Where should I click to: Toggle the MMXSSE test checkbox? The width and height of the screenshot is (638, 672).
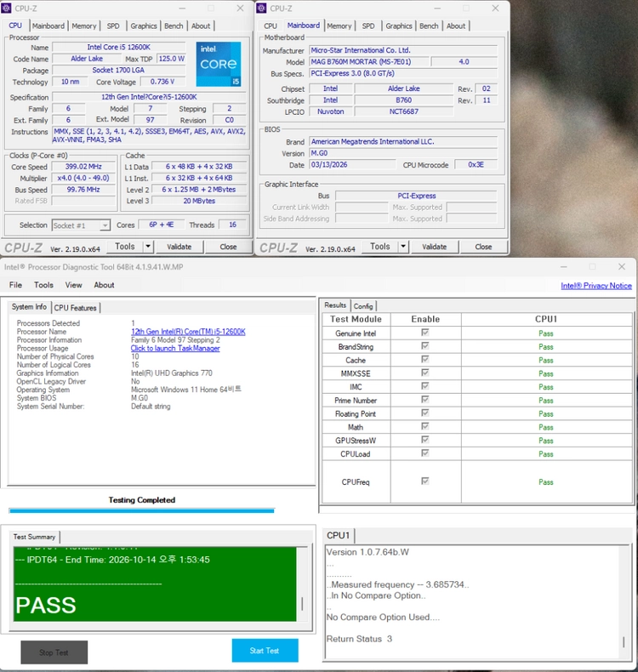click(425, 373)
